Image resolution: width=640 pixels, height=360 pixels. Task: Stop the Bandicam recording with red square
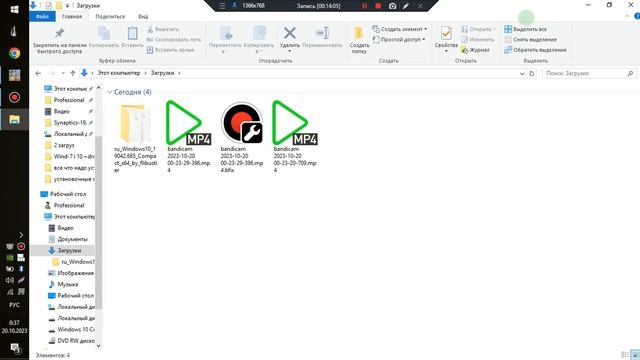click(378, 6)
